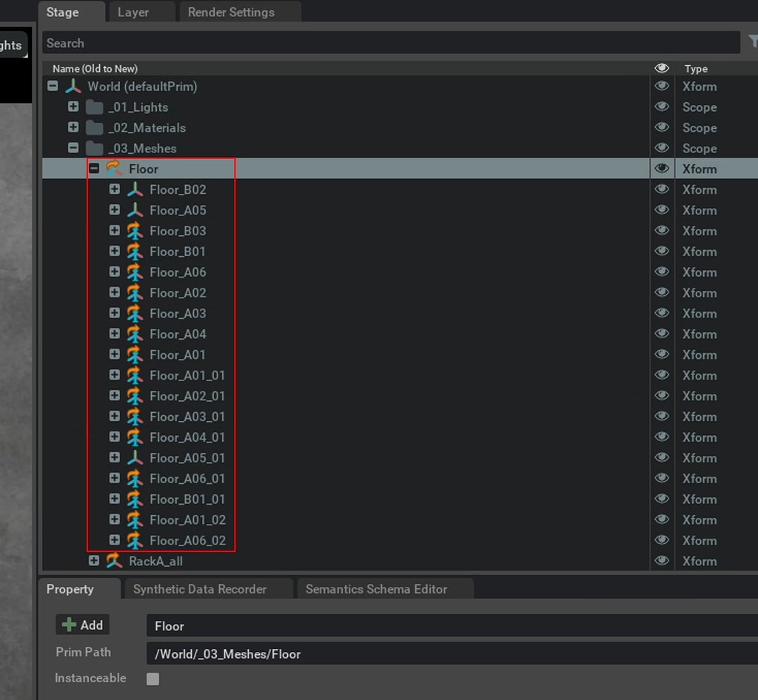Open the search filter icon beside the search bar
This screenshot has height=700, width=758.
[753, 43]
